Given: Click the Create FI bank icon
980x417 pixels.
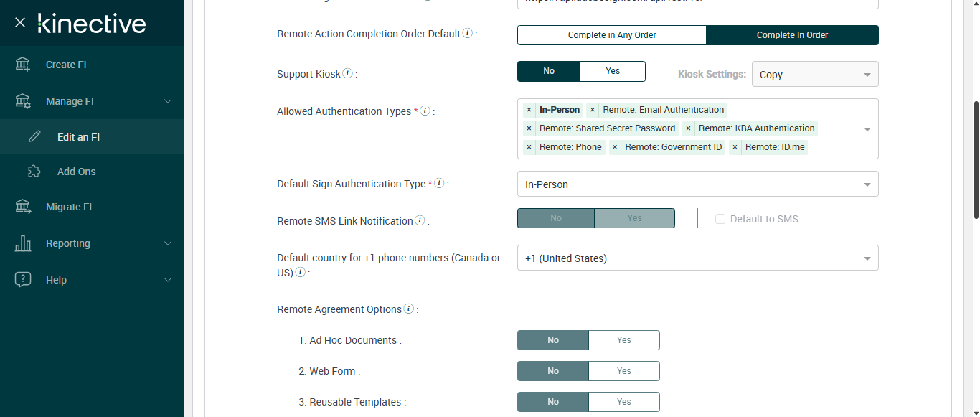Looking at the screenshot, I should pos(23,65).
